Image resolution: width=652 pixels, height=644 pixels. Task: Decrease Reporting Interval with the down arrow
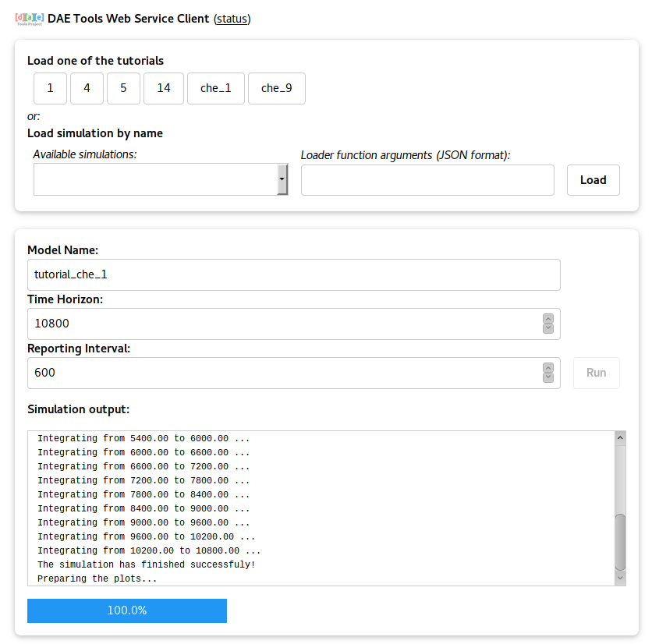point(548,377)
